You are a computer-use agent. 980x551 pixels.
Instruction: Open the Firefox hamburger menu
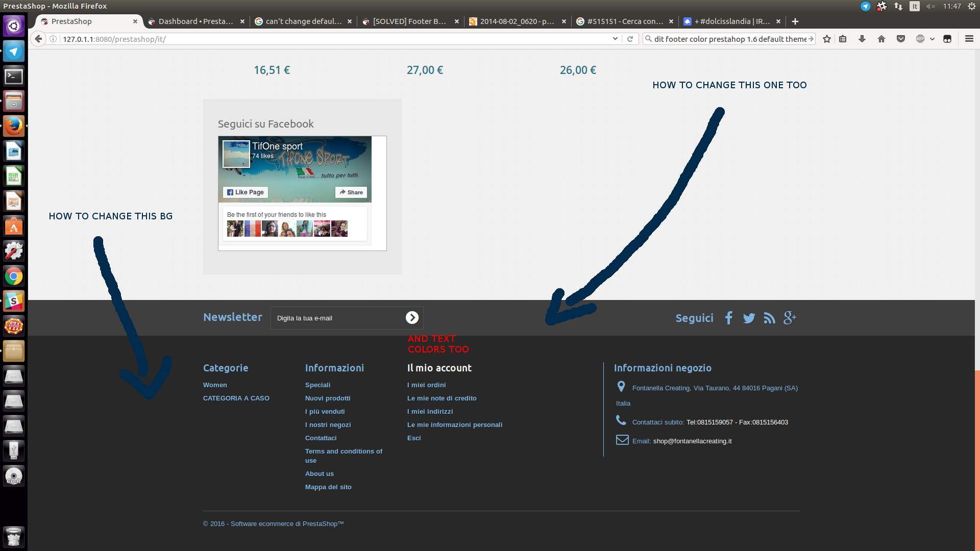pos(969,39)
